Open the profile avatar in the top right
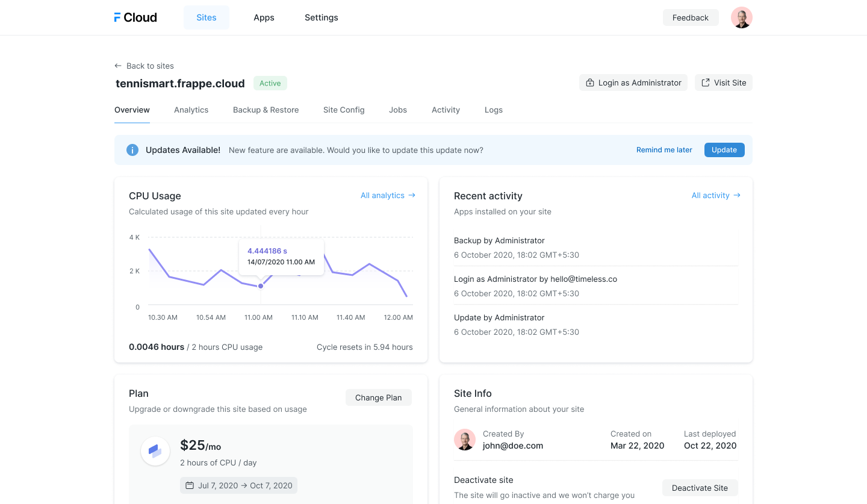Screen dimensions: 867x504 pos(742,17)
